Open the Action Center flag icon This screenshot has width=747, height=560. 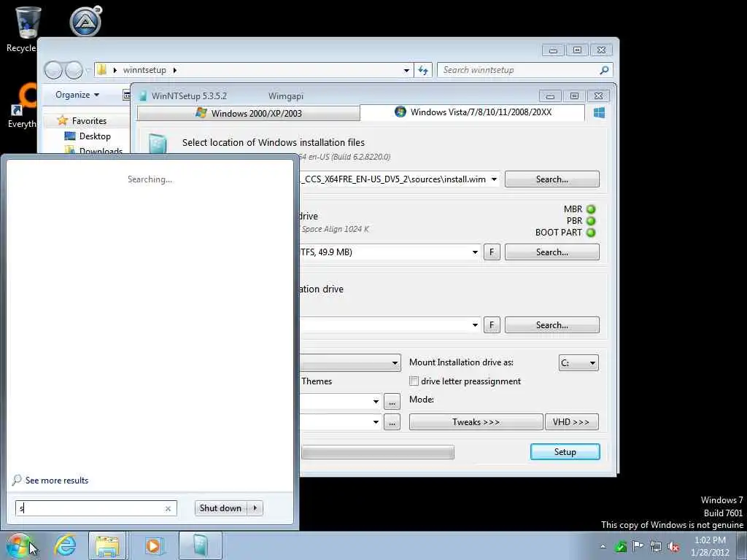pos(638,546)
